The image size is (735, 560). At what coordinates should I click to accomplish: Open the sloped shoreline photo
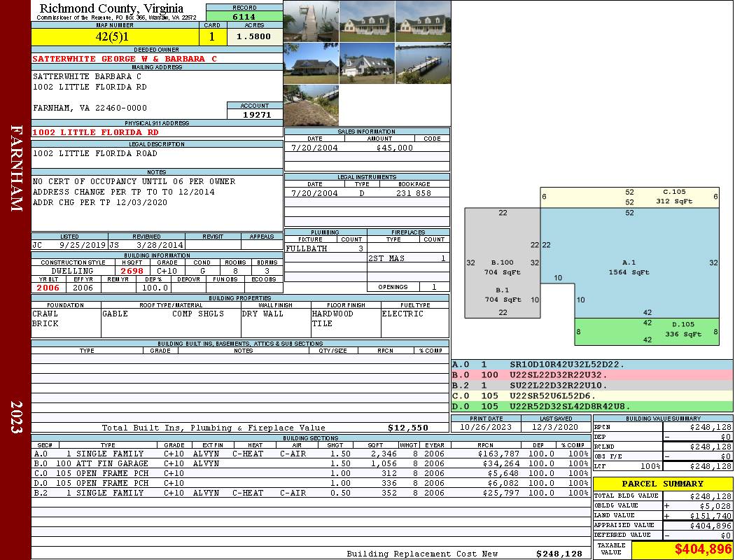pyautogui.click(x=311, y=105)
